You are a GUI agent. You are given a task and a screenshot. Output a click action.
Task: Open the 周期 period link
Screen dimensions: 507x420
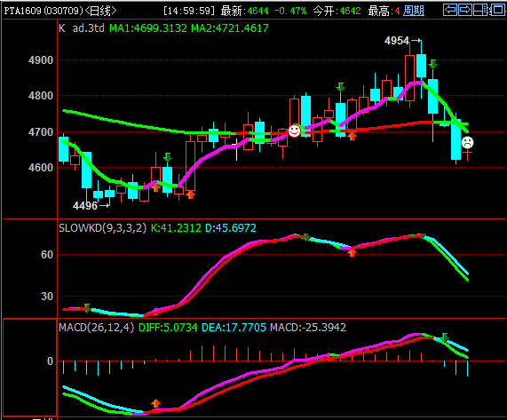(x=414, y=11)
